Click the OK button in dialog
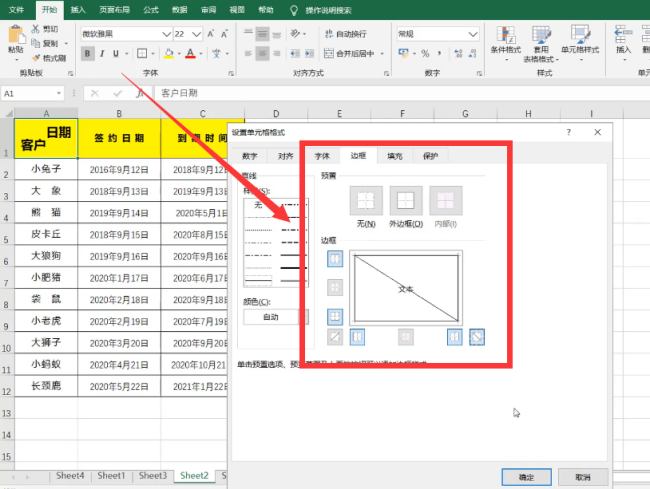Image resolution: width=650 pixels, height=489 pixels. pos(526,477)
